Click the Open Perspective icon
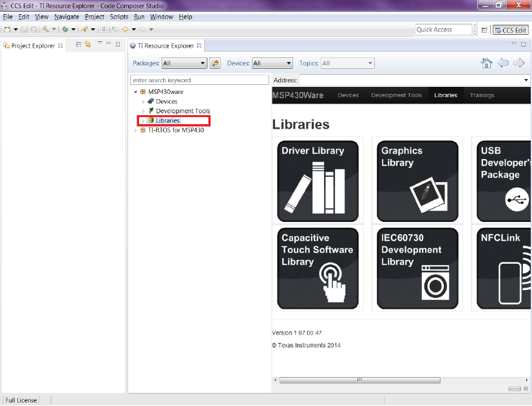The height and width of the screenshot is (406, 532). (484, 30)
